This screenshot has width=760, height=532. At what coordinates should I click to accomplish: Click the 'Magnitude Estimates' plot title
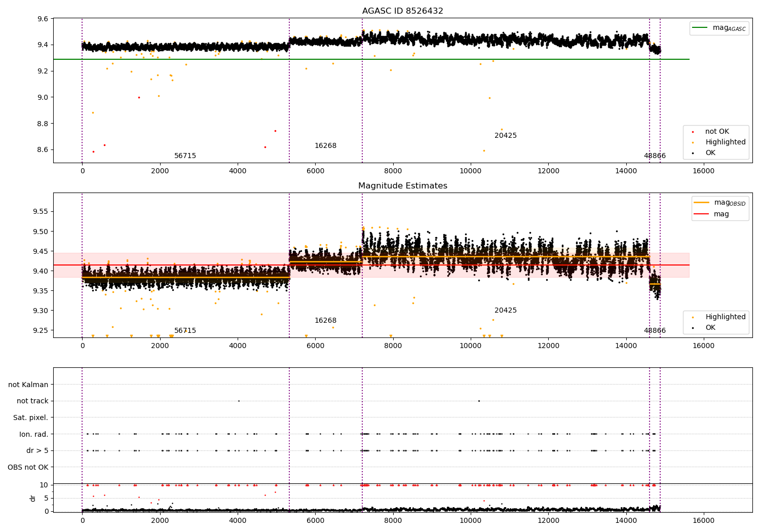[x=403, y=186]
